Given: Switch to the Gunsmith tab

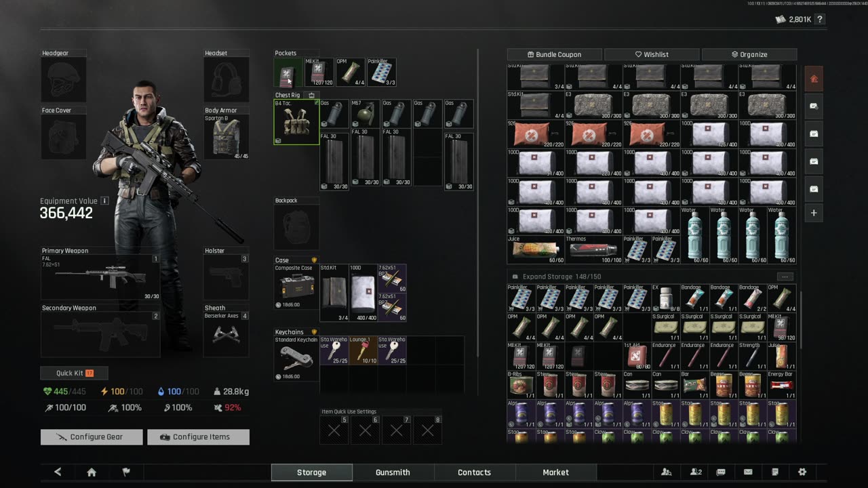Looking at the screenshot, I should pyautogui.click(x=393, y=472).
